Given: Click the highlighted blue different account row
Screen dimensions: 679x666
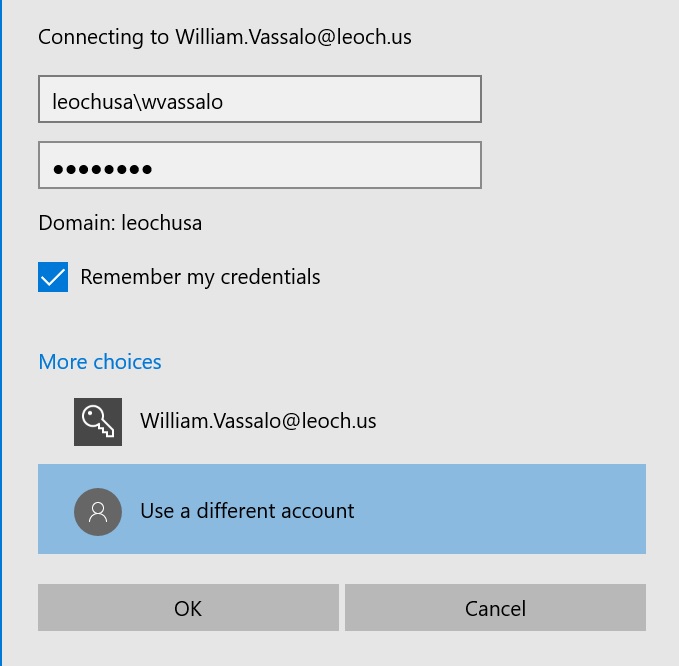Looking at the screenshot, I should click(342, 509).
